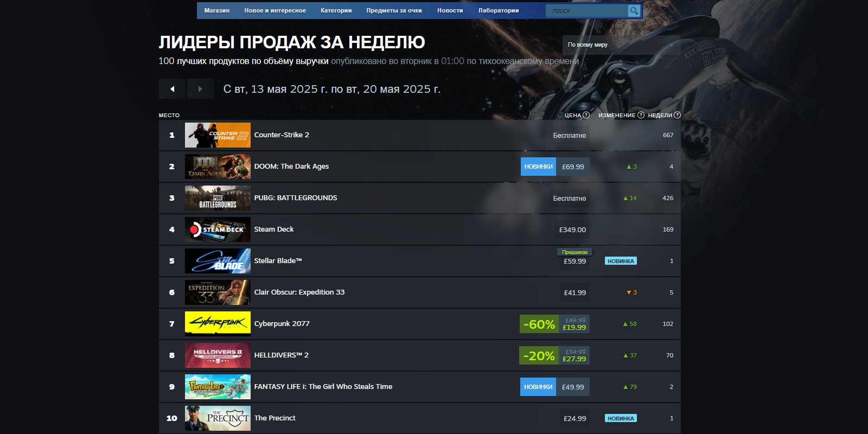Open Cyberpunk 2077 thumbnail image
Viewport: 868px width, 434px height.
click(218, 324)
